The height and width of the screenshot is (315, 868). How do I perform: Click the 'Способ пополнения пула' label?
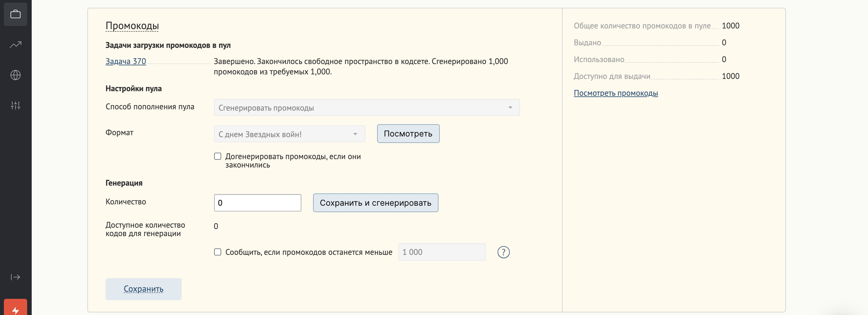pos(150,107)
